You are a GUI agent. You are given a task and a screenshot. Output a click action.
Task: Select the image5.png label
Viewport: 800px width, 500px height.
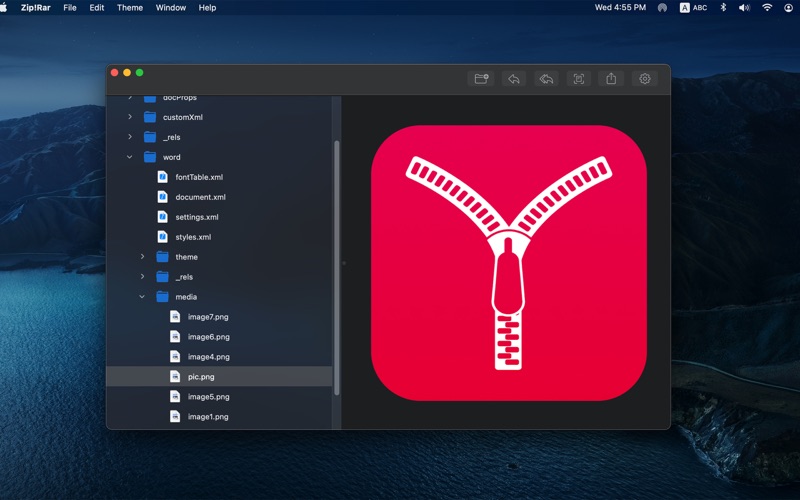(x=209, y=396)
